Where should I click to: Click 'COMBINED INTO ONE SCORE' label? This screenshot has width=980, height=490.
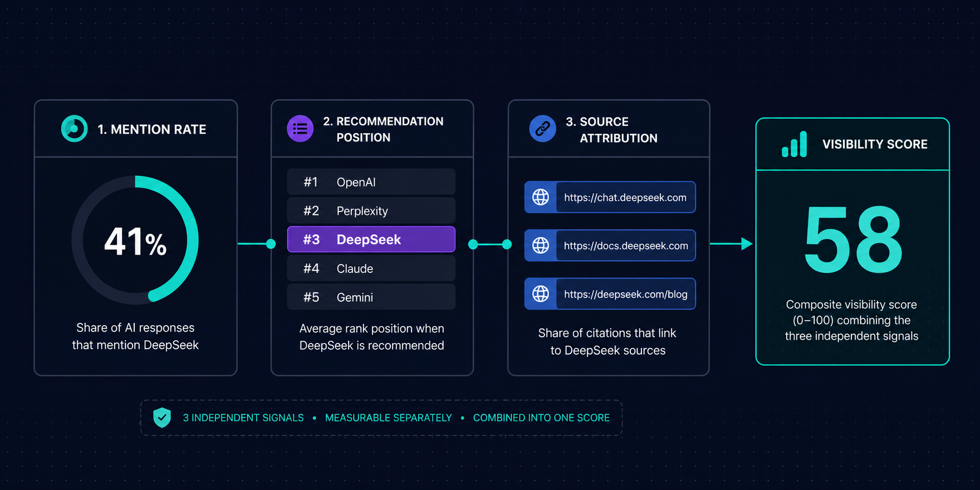point(541,418)
